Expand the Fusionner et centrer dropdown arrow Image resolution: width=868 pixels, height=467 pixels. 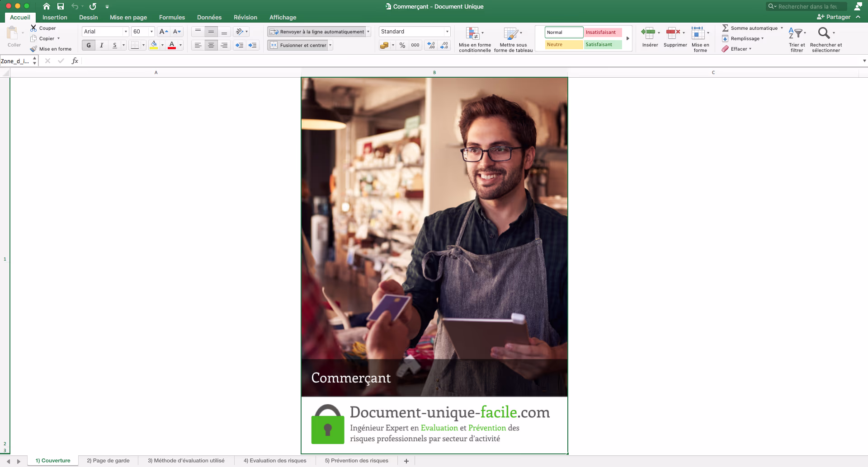tap(330, 45)
